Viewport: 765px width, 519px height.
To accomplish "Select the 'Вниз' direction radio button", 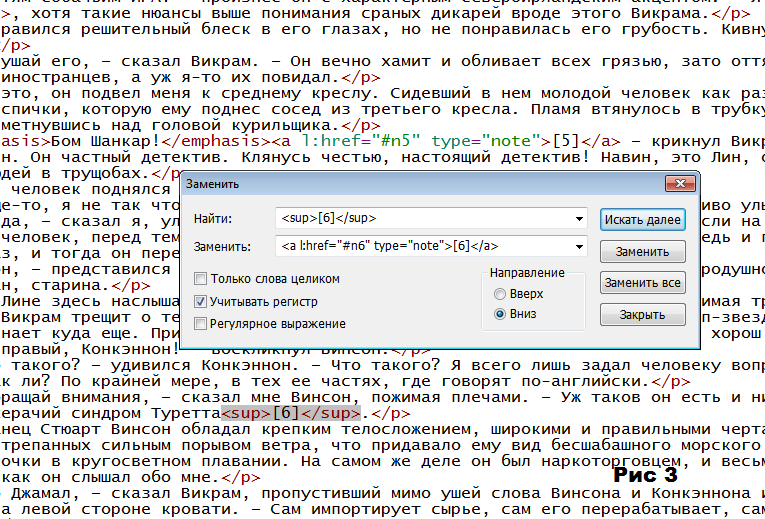I will [x=501, y=314].
